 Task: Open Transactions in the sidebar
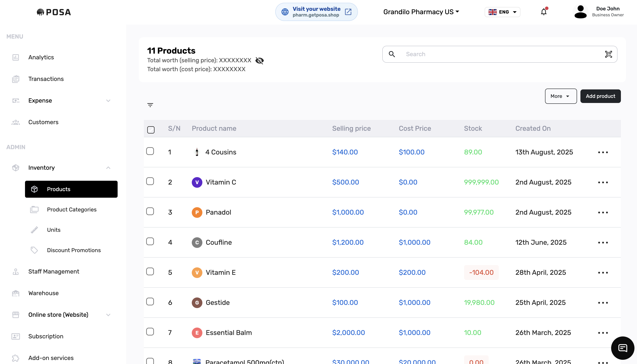[x=46, y=79]
